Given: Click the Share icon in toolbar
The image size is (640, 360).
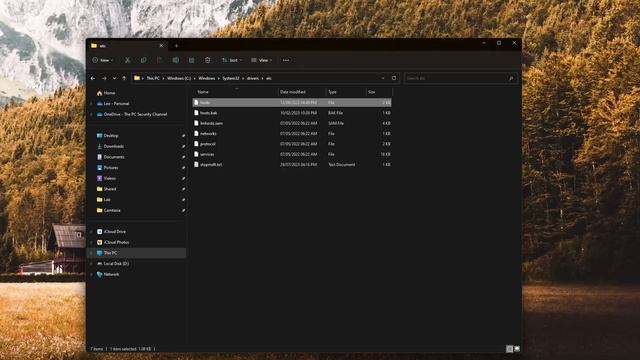Looking at the screenshot, I should (191, 60).
